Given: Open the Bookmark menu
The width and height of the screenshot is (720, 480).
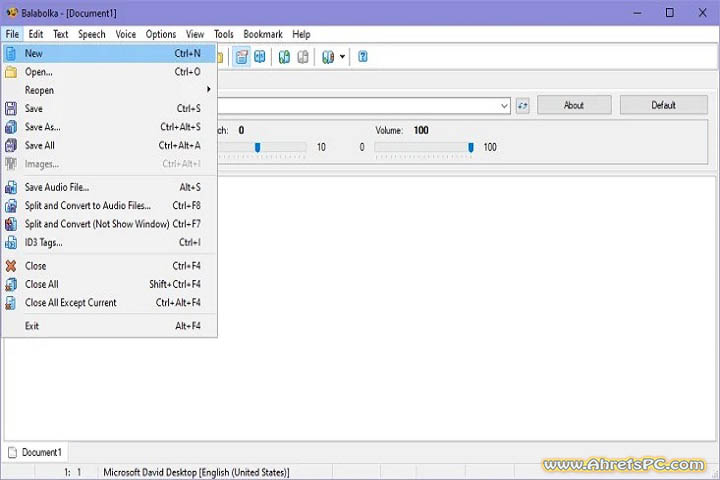Looking at the screenshot, I should pyautogui.click(x=263, y=34).
